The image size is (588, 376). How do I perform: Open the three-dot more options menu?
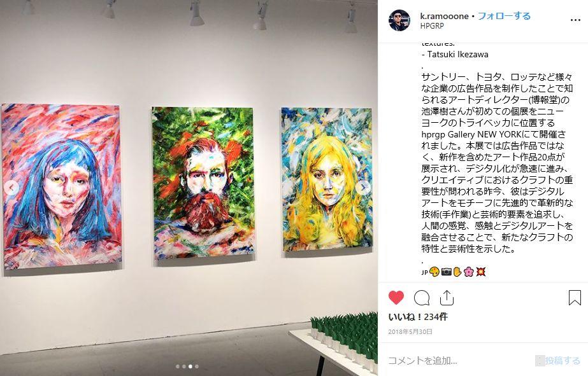coord(575,20)
